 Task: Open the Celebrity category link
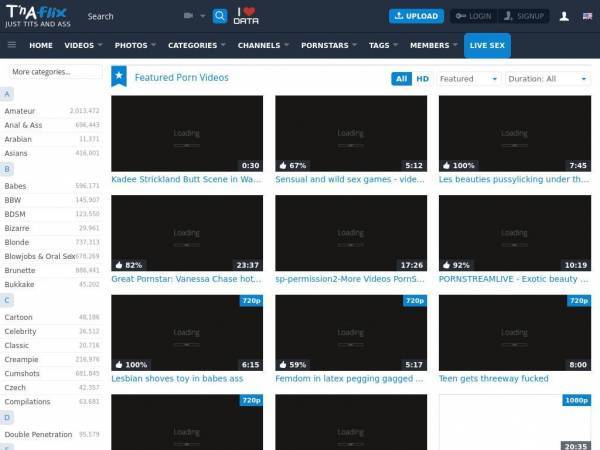[x=20, y=331]
